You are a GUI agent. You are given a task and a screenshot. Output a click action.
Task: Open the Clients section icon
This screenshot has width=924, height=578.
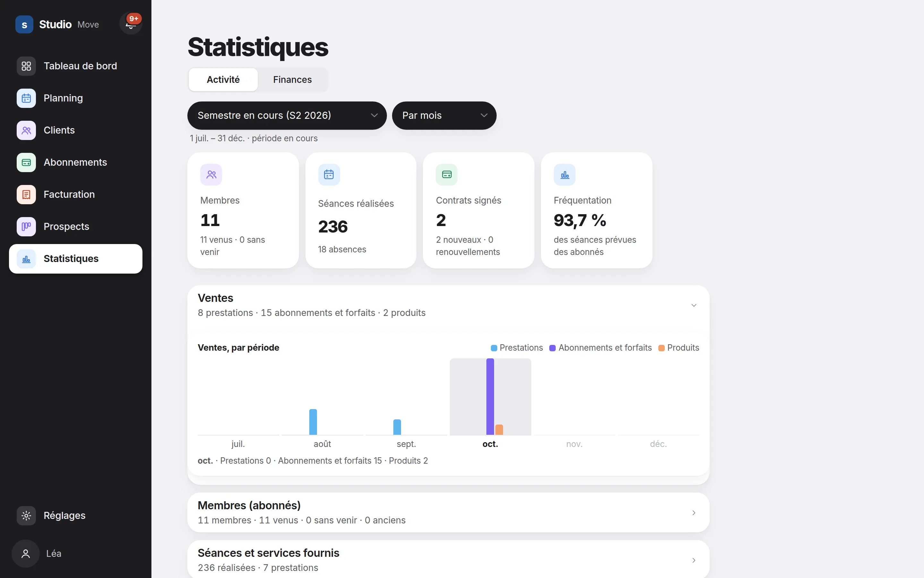26,130
